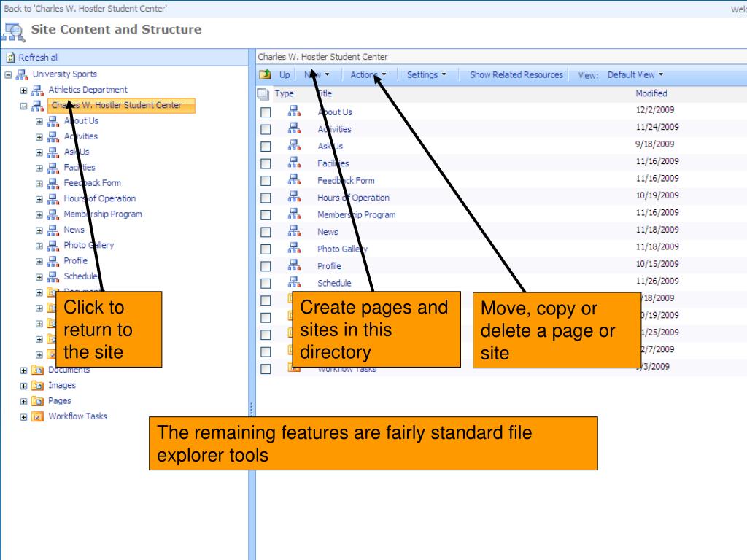Click the select-all icon next to Type header
747x560 pixels.
coord(263,94)
